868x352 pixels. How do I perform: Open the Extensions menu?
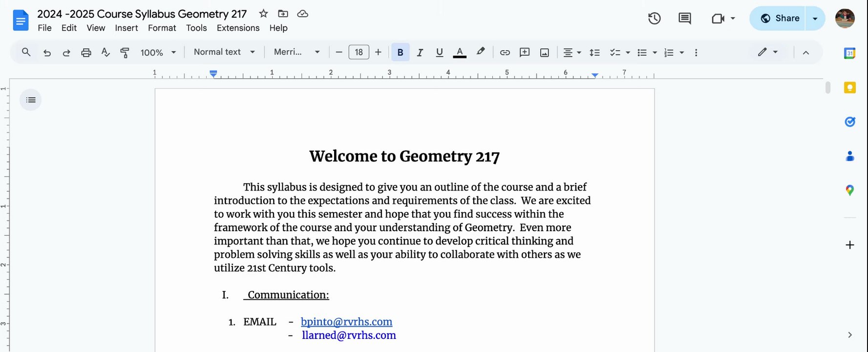coord(238,28)
